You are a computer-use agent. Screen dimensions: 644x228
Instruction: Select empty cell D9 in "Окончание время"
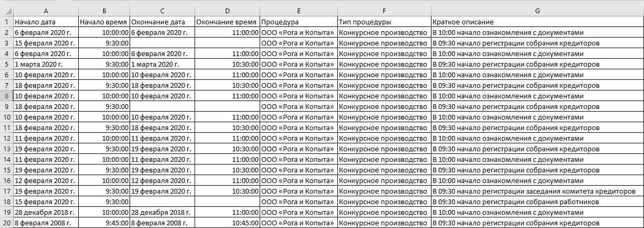[x=227, y=107]
